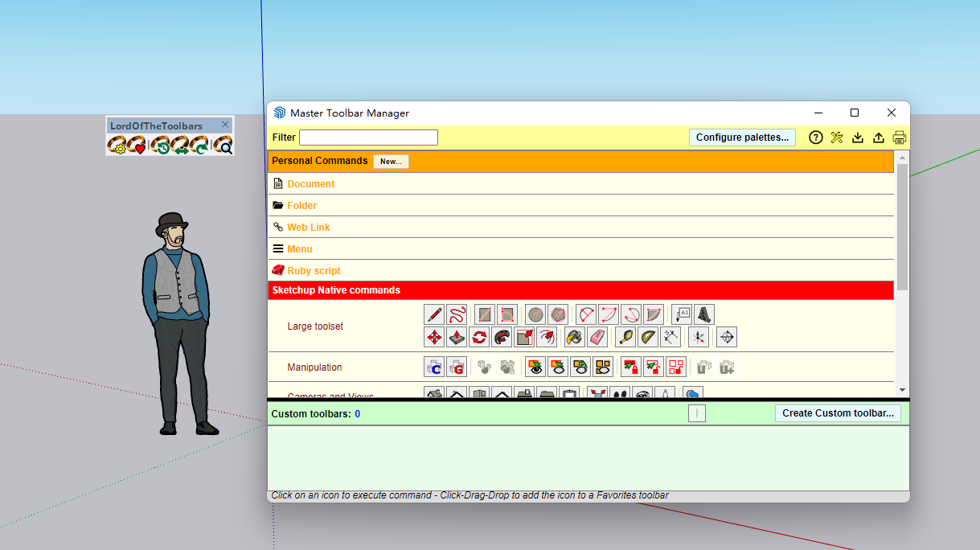Pick the Eraser tool icon
This screenshot has width=980, height=550.
(x=597, y=337)
